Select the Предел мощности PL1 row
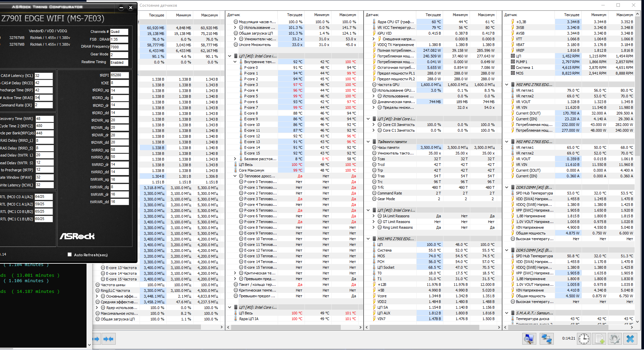The width and height of the screenshot is (644, 350). [x=433, y=73]
